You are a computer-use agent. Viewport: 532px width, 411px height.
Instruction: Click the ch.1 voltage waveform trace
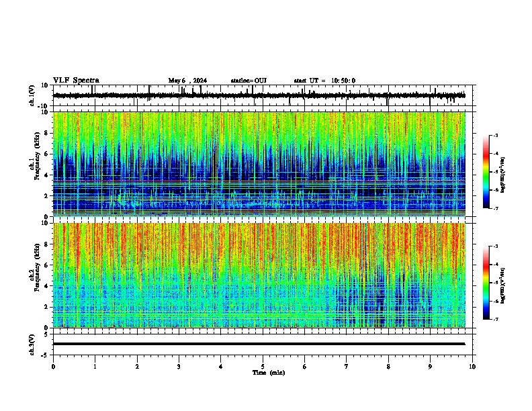tap(259, 95)
